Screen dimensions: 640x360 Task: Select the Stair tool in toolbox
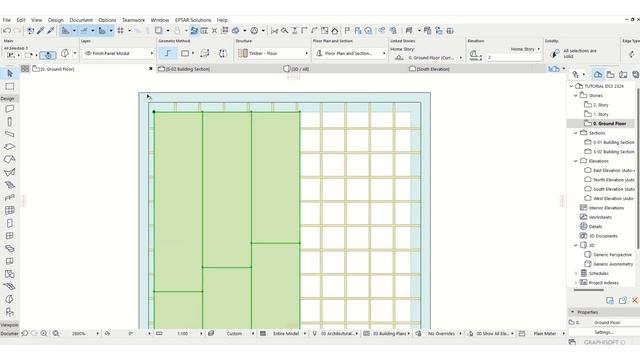coord(10,185)
